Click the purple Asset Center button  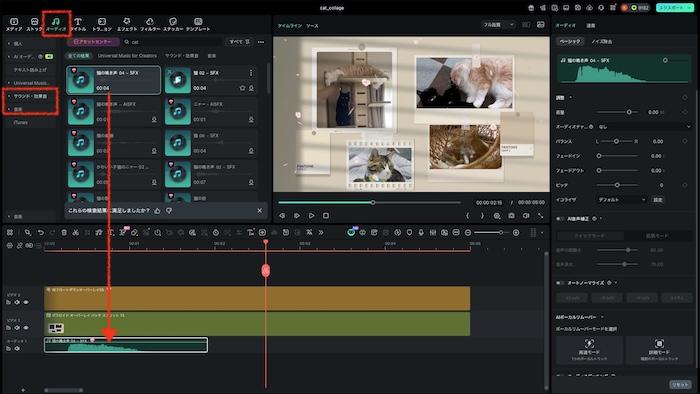pyautogui.click(x=93, y=42)
